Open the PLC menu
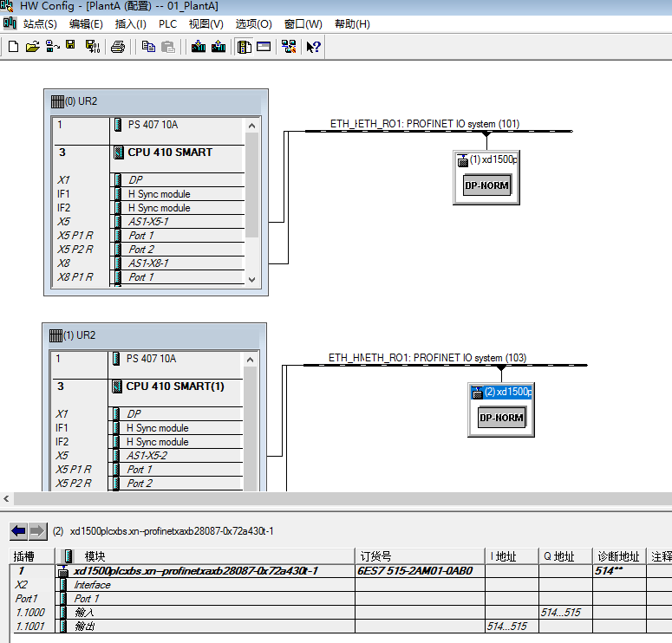 point(167,24)
